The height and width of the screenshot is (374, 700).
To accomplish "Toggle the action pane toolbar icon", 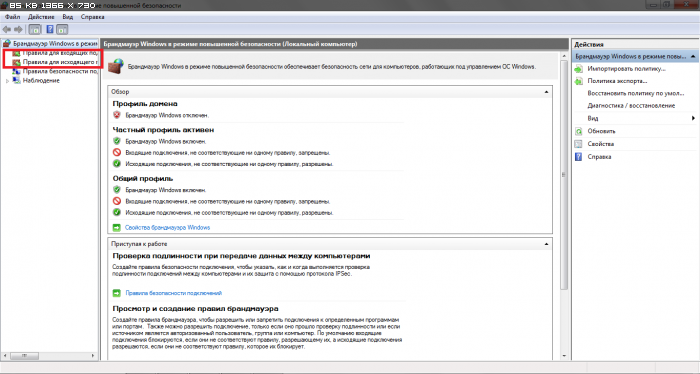I will pos(62,29).
